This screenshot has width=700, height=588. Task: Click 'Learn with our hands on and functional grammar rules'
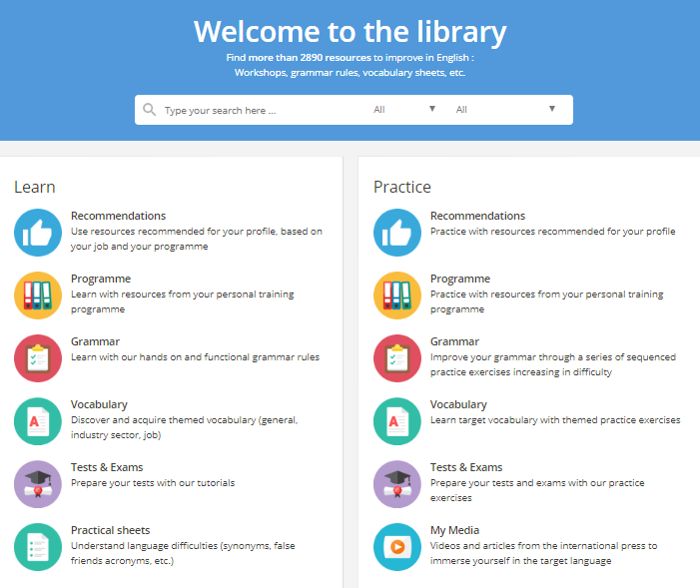pyautogui.click(x=195, y=357)
